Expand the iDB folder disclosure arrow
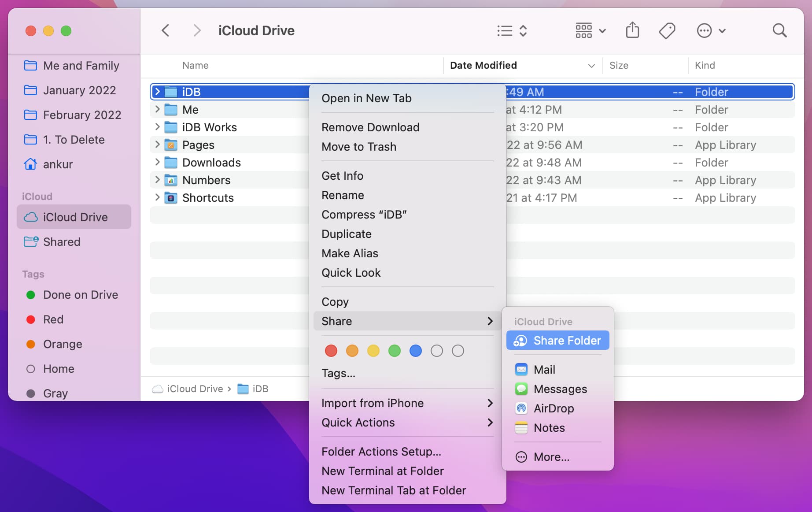This screenshot has height=512, width=812. pos(157,92)
